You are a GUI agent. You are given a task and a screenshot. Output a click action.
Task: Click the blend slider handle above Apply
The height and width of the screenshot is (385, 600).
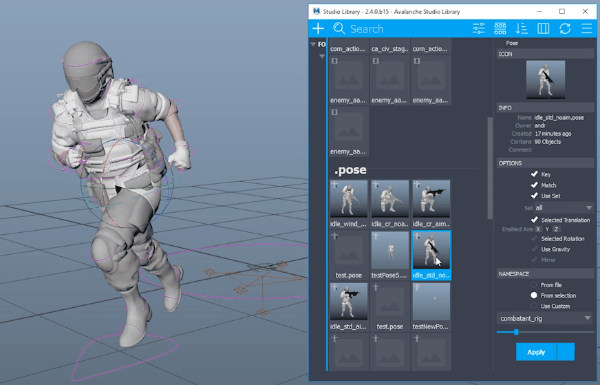point(516,332)
